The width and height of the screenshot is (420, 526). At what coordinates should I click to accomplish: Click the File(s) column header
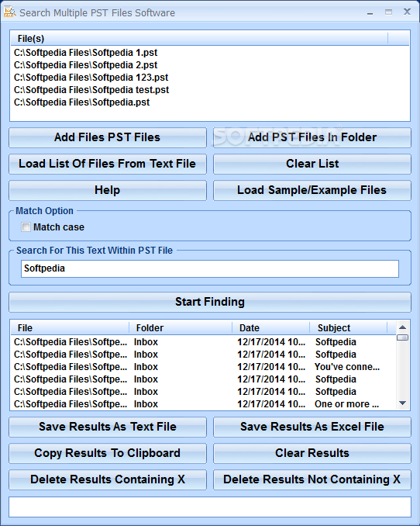click(x=199, y=39)
